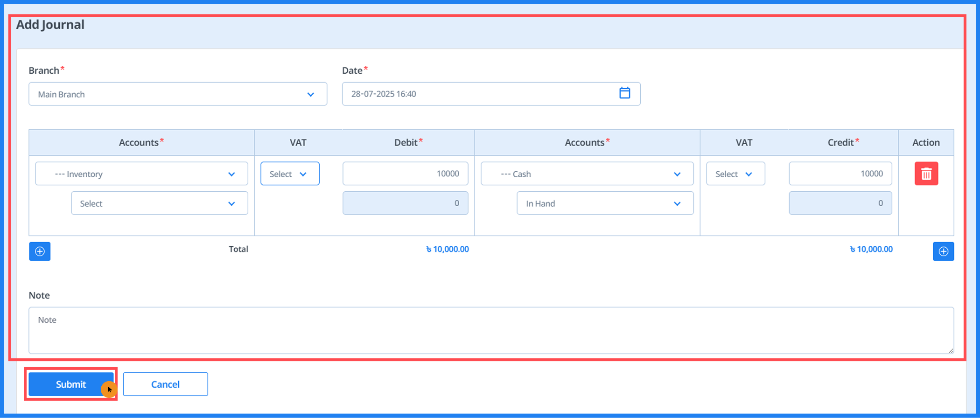Click the Submit button
The image size is (980, 418).
[x=70, y=384]
